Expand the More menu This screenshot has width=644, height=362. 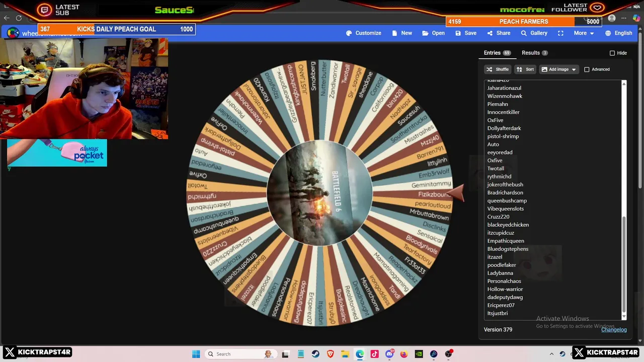point(584,33)
